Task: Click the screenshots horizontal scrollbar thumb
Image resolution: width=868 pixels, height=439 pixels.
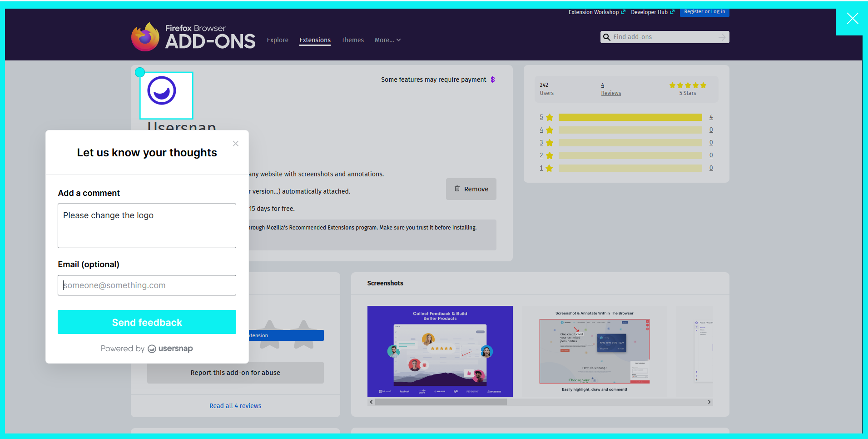Action: [x=441, y=402]
